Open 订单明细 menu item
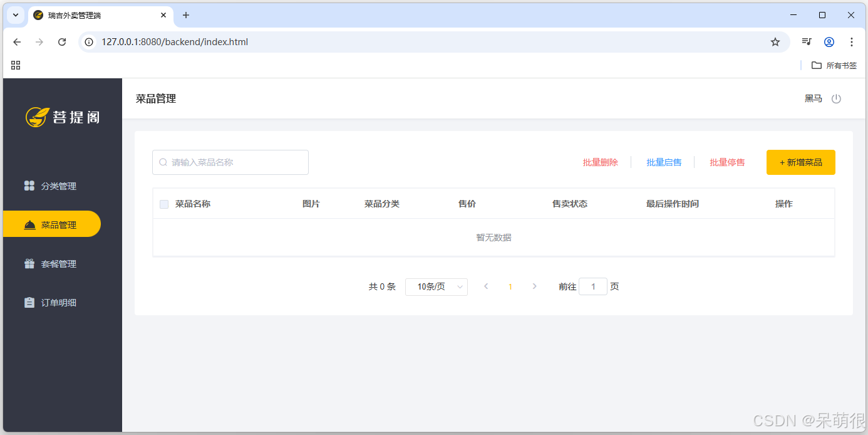The width and height of the screenshot is (868, 435). pos(52,303)
